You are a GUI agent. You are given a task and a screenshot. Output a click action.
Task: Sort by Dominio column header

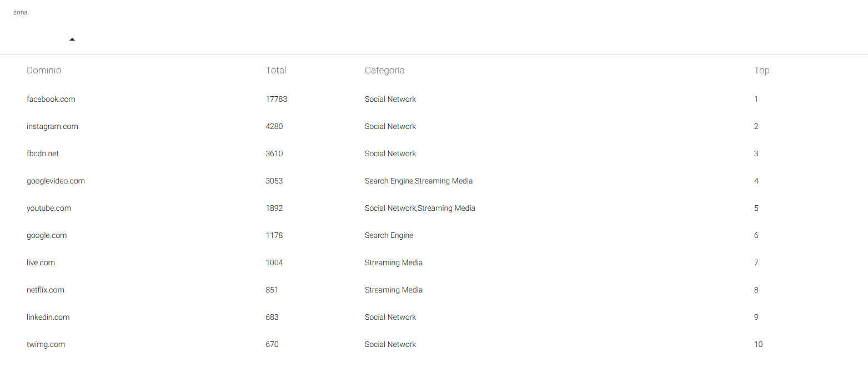[x=44, y=70]
